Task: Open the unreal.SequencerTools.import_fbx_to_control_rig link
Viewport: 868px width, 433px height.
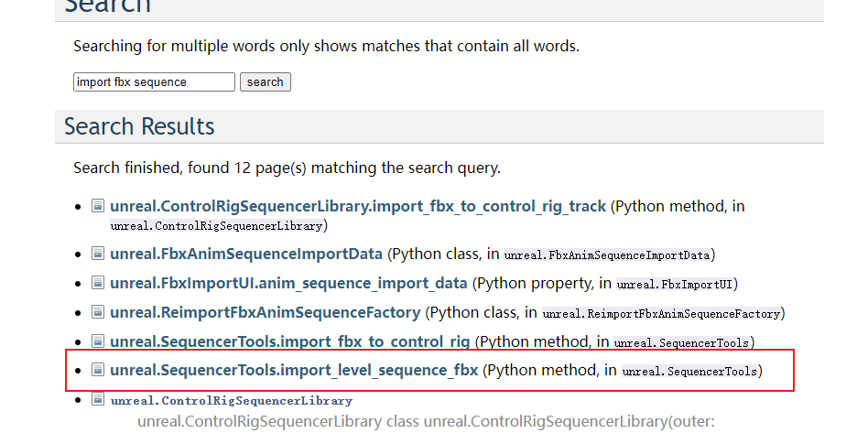Action: pos(289,341)
